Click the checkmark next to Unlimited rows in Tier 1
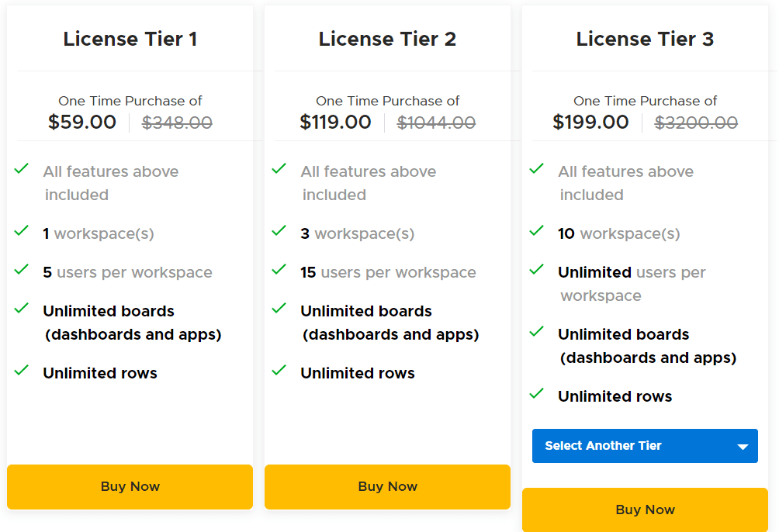 22,370
